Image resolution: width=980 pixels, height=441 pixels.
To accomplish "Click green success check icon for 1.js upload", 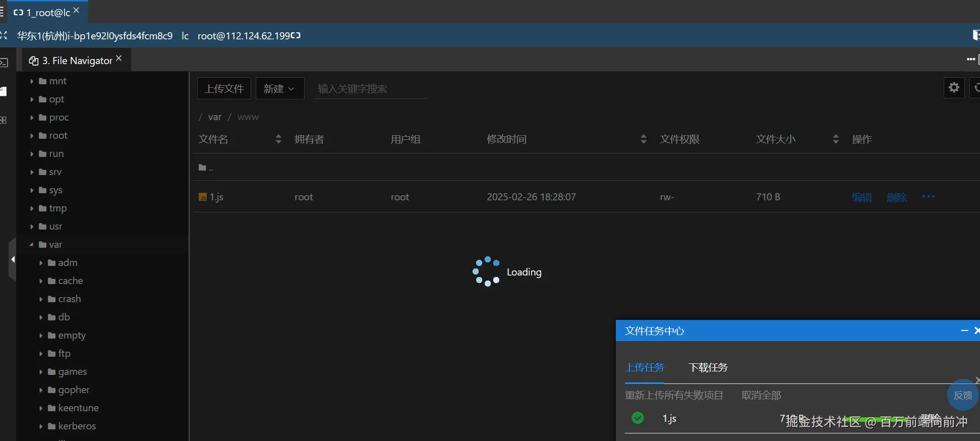I will point(638,418).
